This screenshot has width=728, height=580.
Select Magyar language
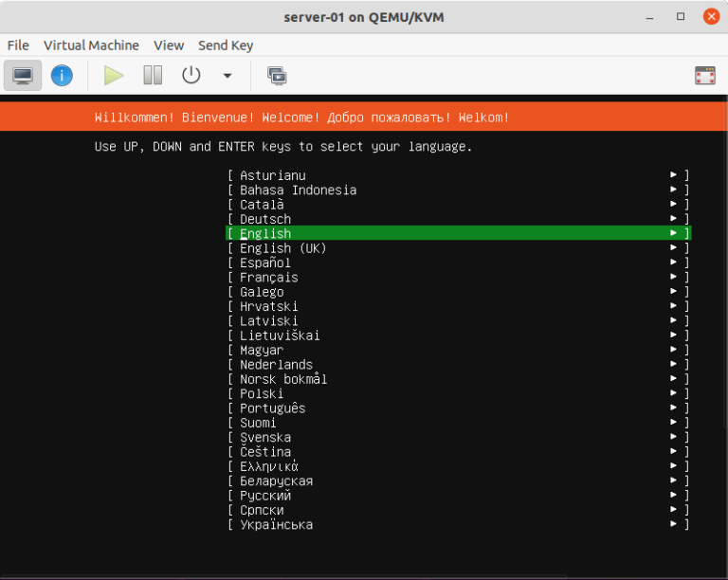458,350
